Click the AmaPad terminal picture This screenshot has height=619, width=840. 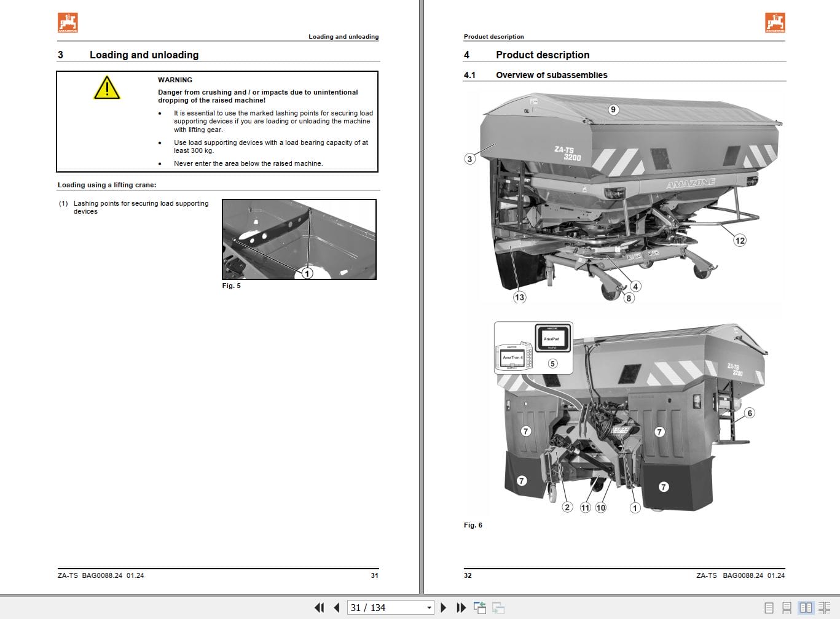[x=552, y=338]
